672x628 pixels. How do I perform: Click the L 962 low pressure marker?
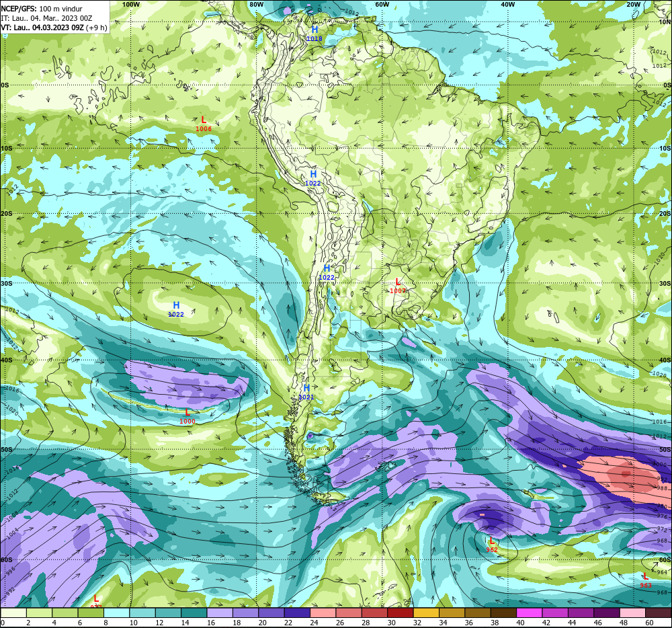pos(492,545)
